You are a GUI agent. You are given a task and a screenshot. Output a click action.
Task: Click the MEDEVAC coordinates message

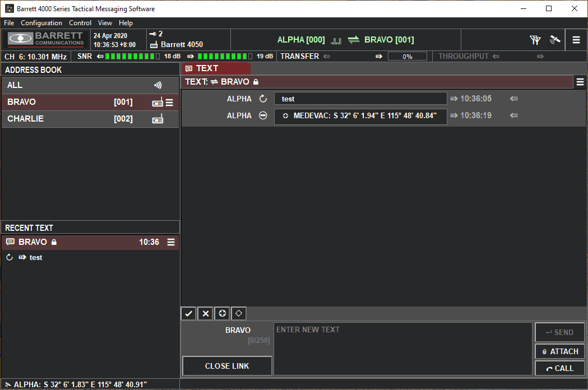pos(360,116)
